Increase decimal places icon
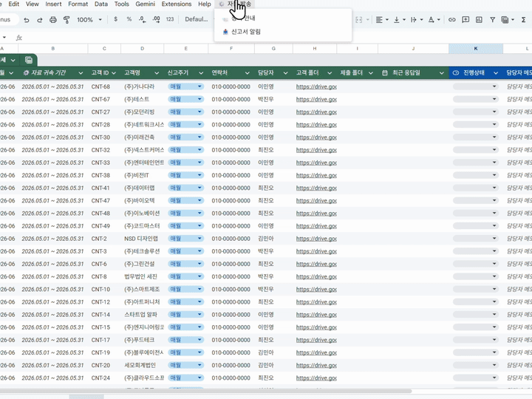Screen dimensions: 532x399 pyautogui.click(x=156, y=19)
